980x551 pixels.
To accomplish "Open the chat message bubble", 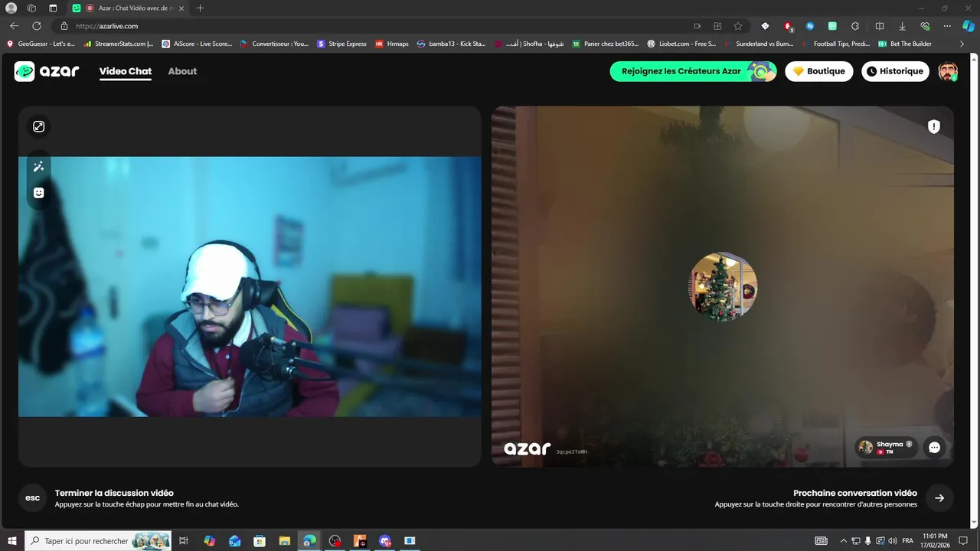I will coord(934,448).
